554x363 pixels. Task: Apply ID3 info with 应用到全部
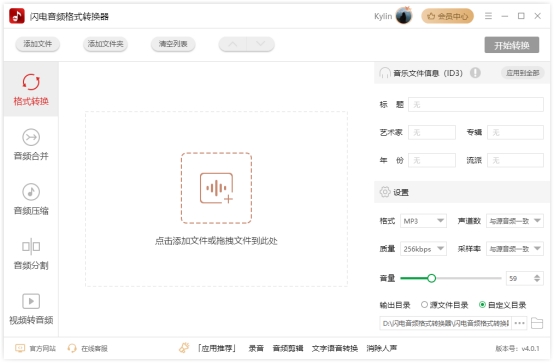[522, 73]
